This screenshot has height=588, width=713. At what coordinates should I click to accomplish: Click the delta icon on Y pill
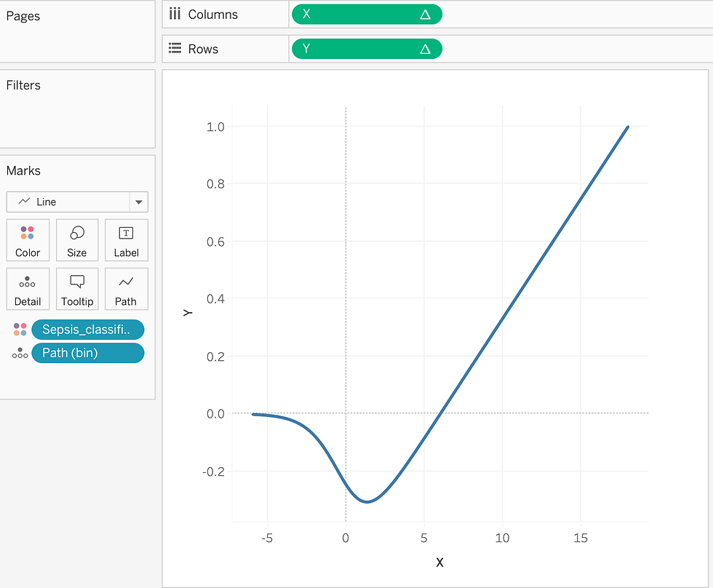pyautogui.click(x=425, y=49)
